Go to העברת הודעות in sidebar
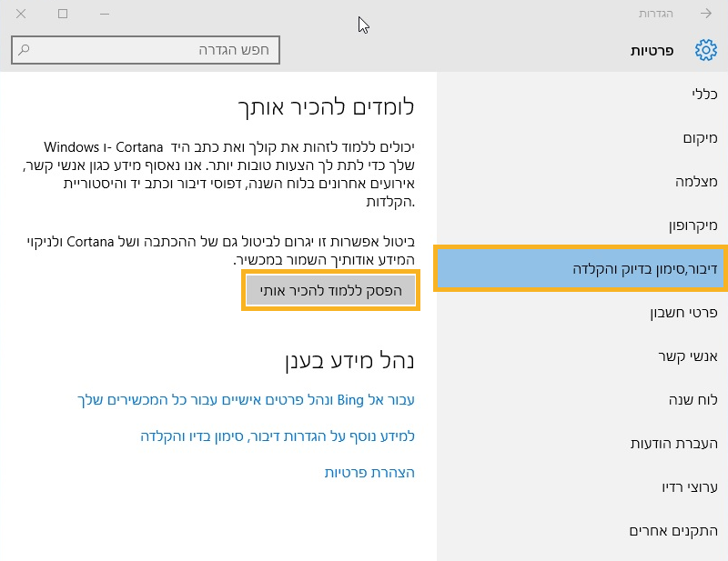728x561 pixels. (674, 444)
